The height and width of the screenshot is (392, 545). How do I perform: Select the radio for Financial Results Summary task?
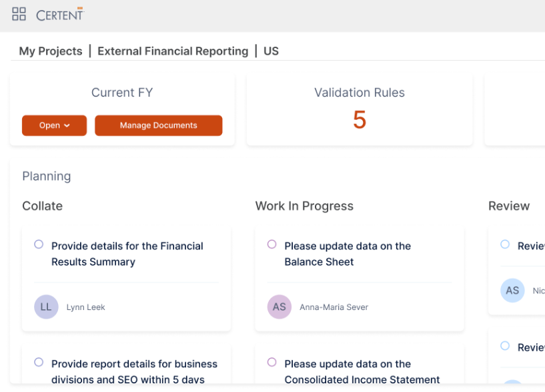39,244
